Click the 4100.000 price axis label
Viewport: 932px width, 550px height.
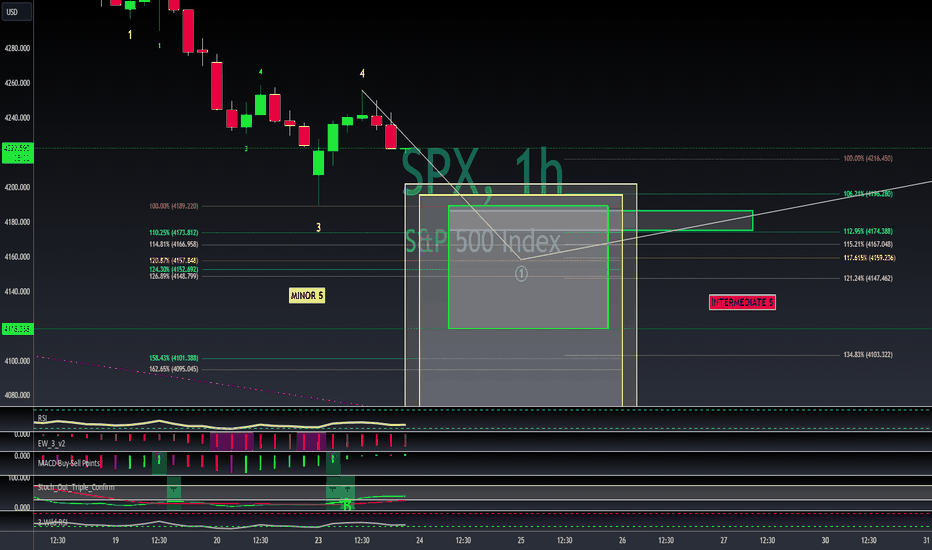[17, 361]
